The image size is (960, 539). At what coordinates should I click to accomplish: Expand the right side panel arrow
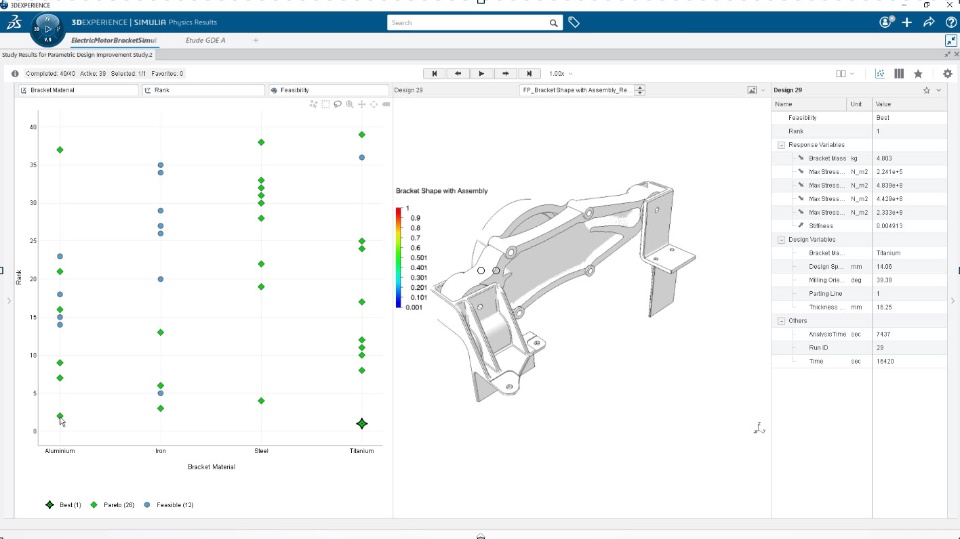click(953, 301)
